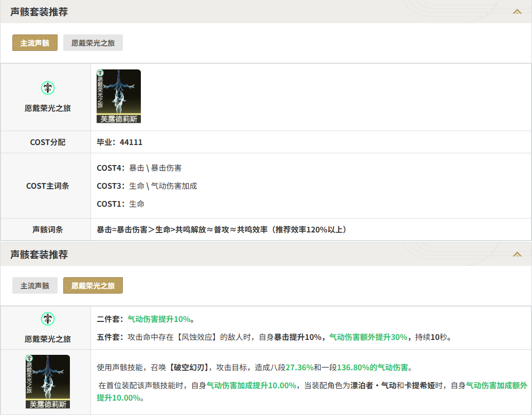Switch to 主流声骸 tab in second section

click(x=35, y=285)
